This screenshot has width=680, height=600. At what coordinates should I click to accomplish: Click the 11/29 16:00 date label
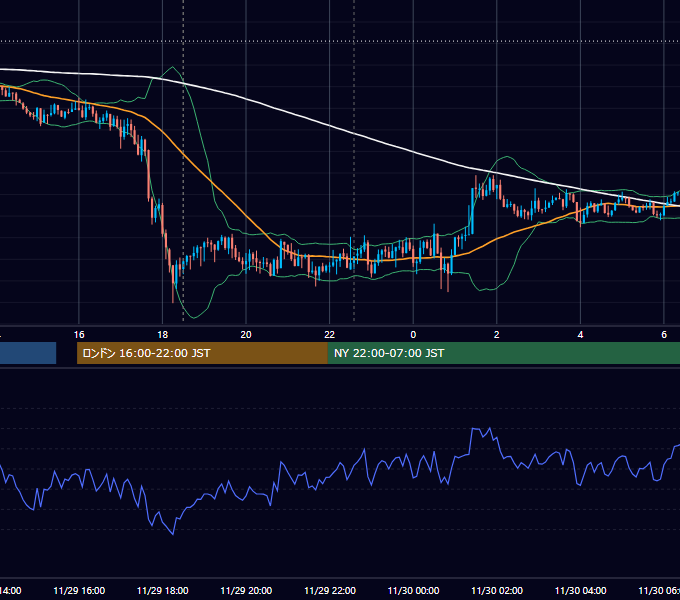(x=79, y=590)
